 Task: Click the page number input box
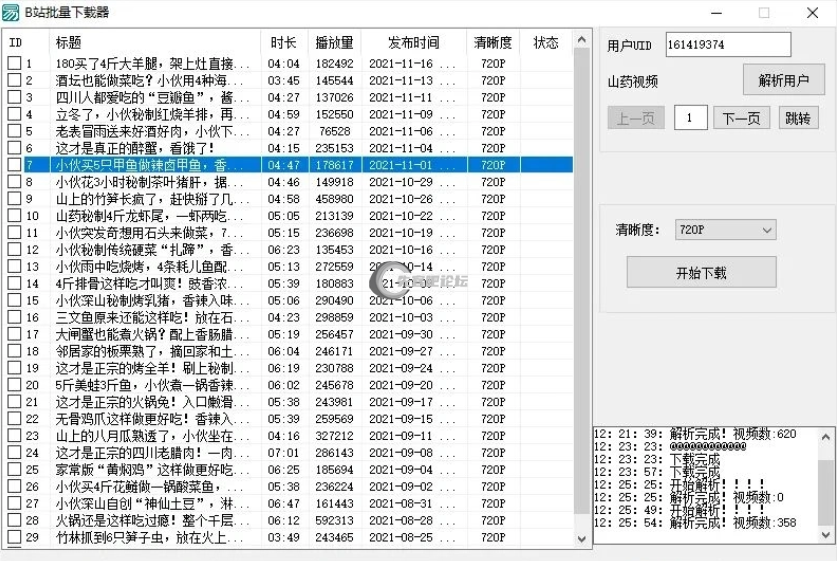690,118
